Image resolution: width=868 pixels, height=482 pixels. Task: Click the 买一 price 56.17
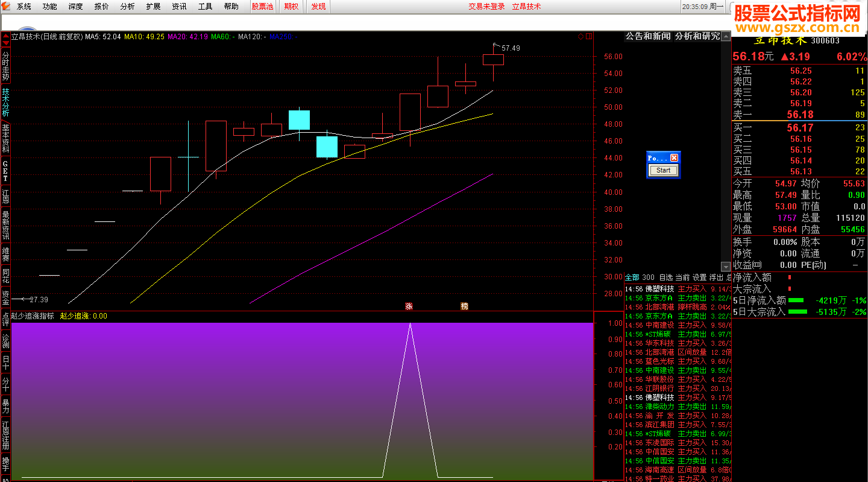click(800, 127)
